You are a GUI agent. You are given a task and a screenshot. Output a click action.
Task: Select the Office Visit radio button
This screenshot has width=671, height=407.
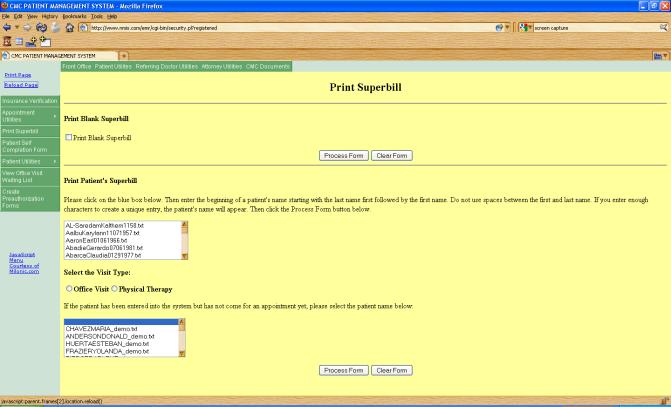click(68, 288)
